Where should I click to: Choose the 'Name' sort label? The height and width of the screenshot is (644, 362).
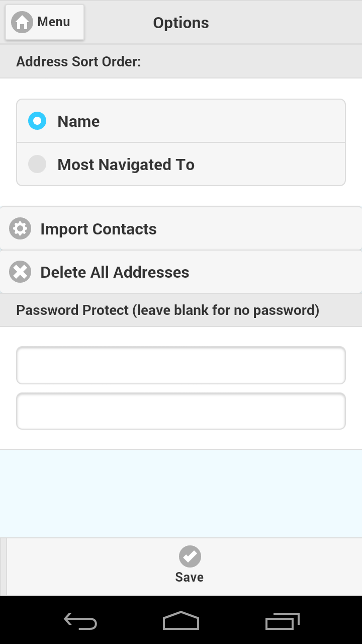tap(78, 121)
